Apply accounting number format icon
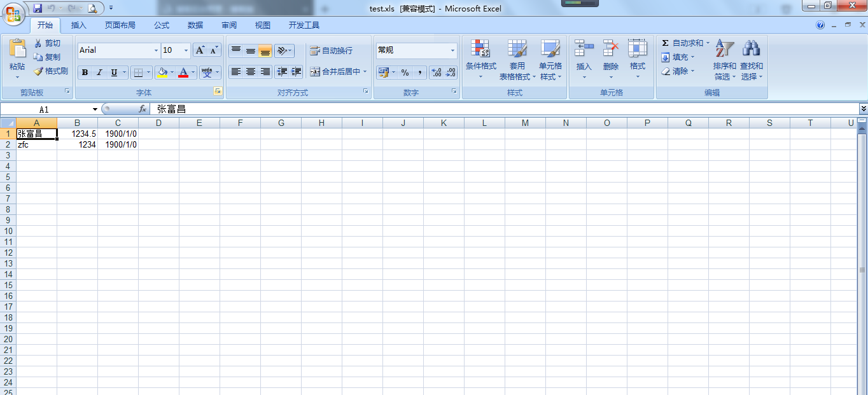Viewport: 868px width, 395px height. click(x=383, y=73)
